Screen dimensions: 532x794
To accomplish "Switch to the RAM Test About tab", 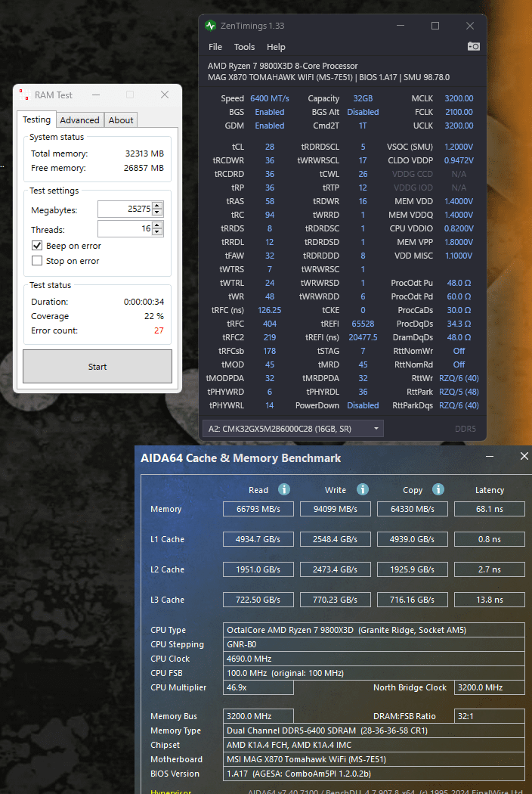I will coord(121,120).
